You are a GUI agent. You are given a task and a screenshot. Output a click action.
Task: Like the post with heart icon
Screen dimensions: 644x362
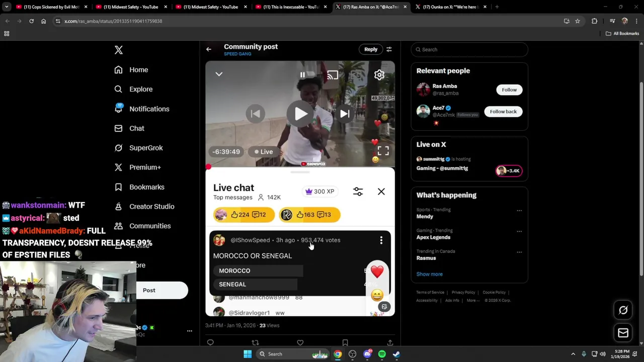click(300, 343)
